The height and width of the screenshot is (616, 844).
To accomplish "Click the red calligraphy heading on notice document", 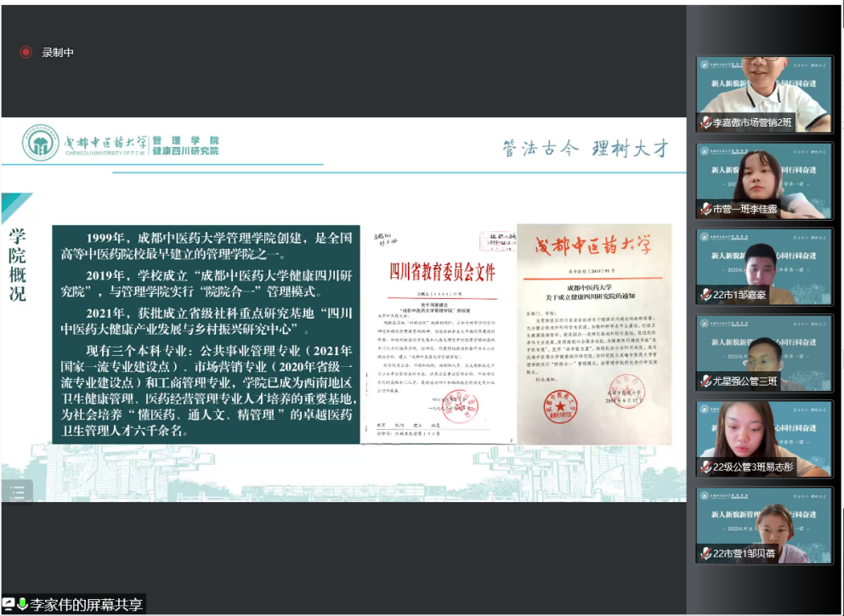I will [x=593, y=247].
